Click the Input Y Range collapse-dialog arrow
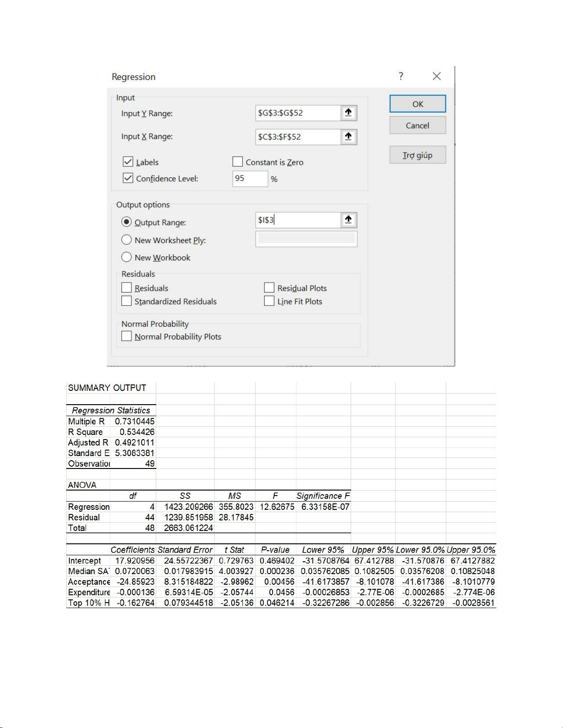 point(348,113)
